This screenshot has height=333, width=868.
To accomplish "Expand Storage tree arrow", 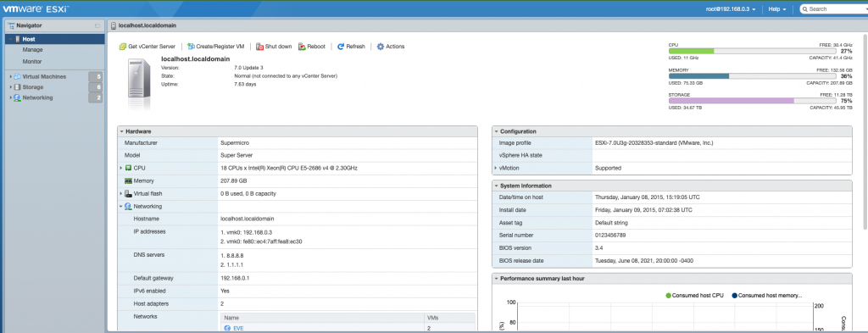I will 10,86.
